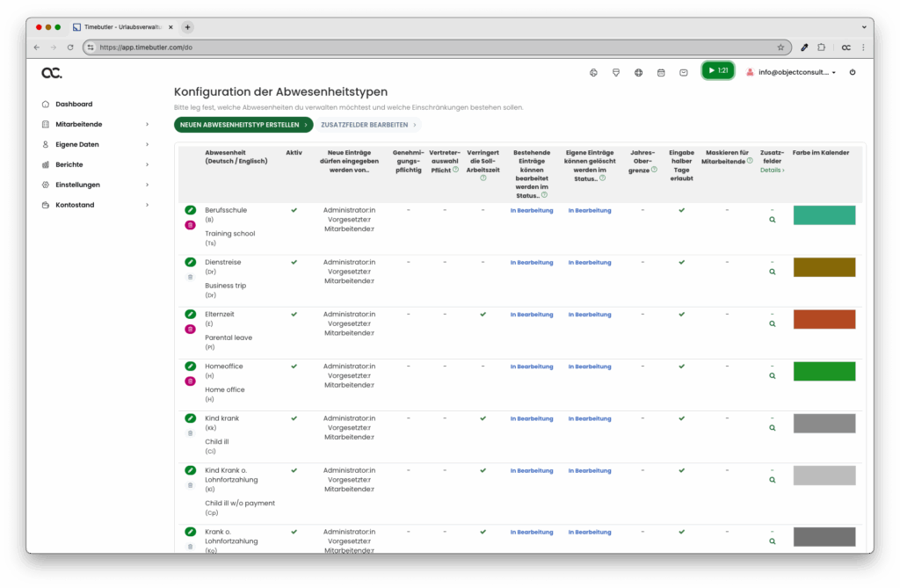This screenshot has height=588, width=900.
Task: Open Zusatzfelder magnifier in Homeoffice row
Action: point(772,376)
